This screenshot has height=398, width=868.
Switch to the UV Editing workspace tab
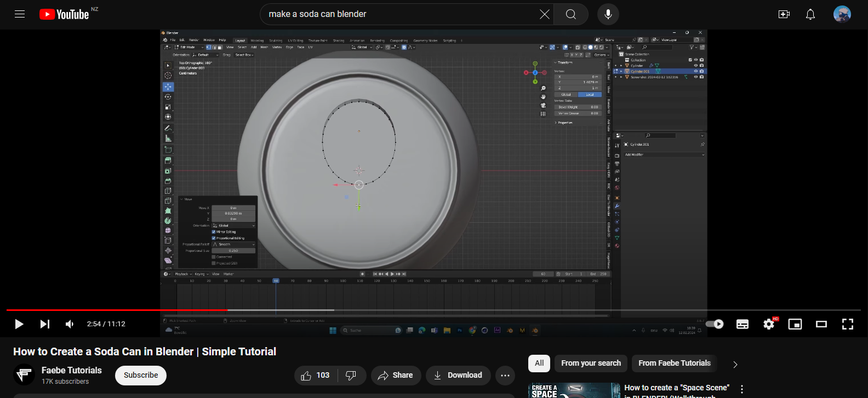(x=295, y=41)
